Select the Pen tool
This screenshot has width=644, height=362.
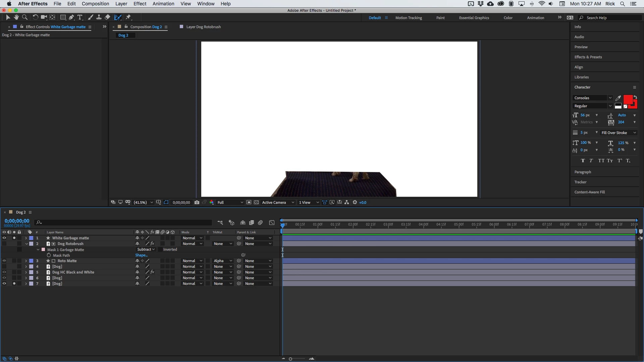pos(71,17)
